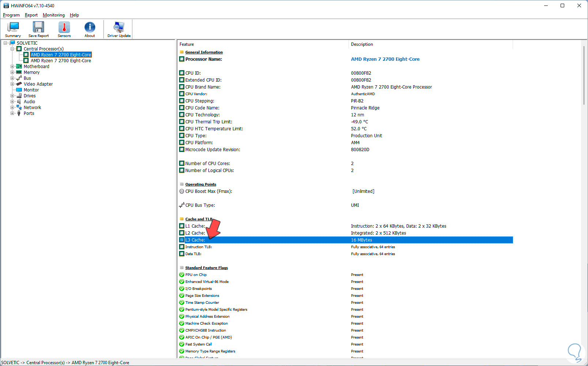
Task: Select the Monitor icon in tree
Action: click(x=19, y=90)
